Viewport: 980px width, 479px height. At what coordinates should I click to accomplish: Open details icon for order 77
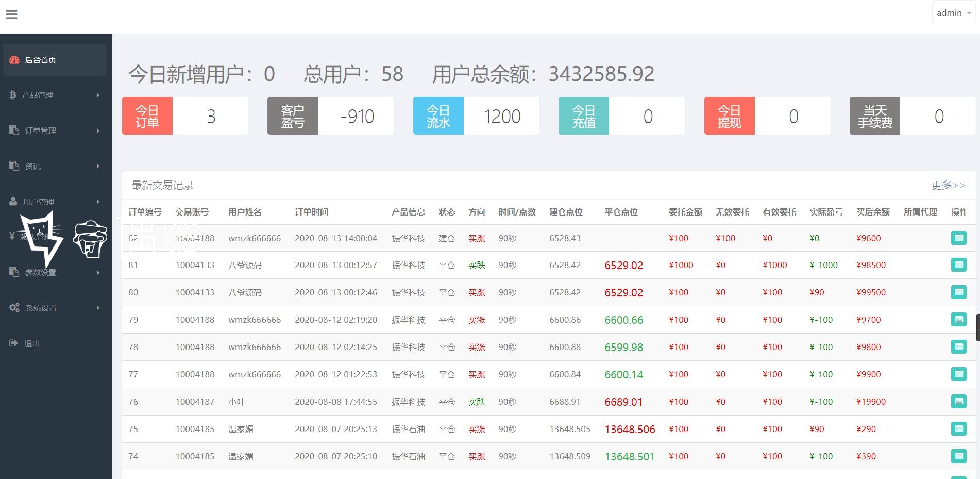click(959, 374)
